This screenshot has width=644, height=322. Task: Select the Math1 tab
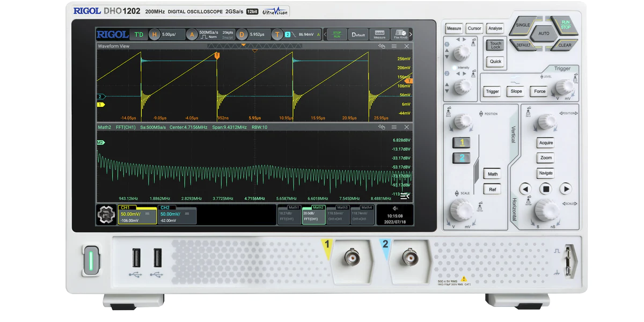pos(289,215)
